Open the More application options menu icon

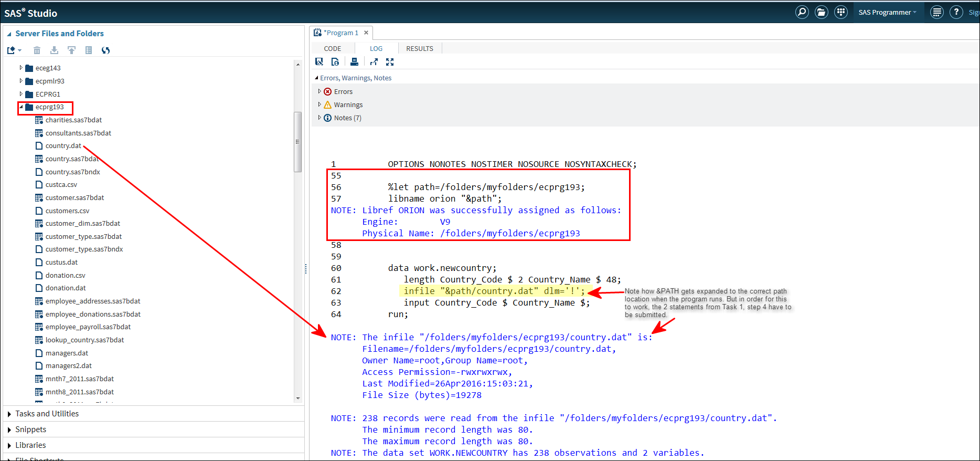pos(936,12)
